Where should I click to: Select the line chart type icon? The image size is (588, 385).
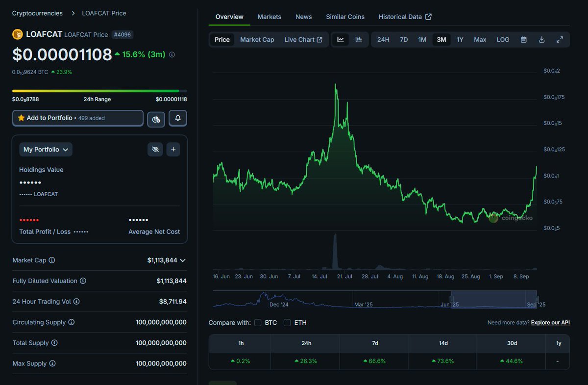[341, 40]
